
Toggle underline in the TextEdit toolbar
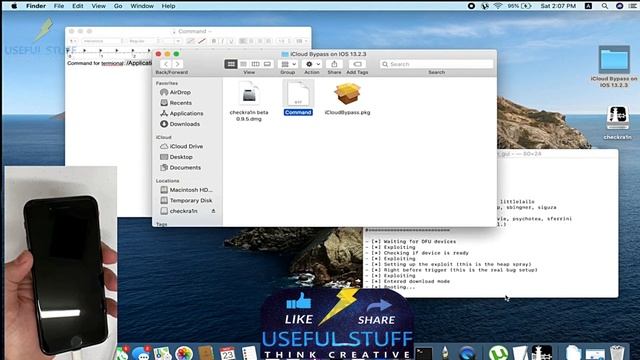[x=231, y=41]
